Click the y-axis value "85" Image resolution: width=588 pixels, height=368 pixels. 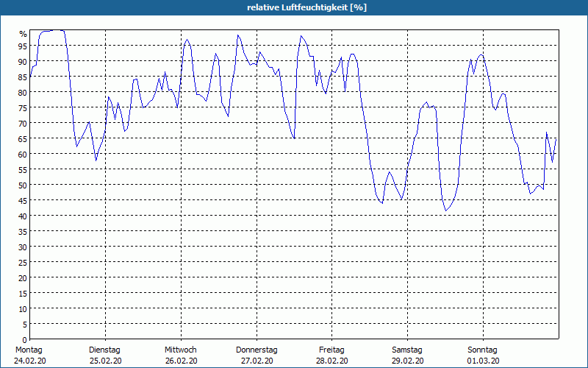pyautogui.click(x=23, y=77)
